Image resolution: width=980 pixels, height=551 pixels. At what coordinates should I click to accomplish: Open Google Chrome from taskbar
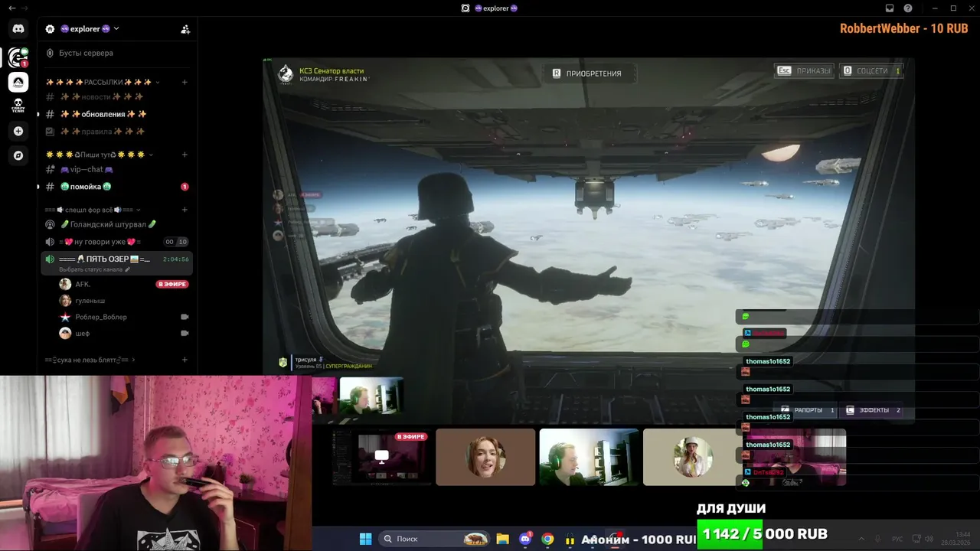click(x=547, y=539)
